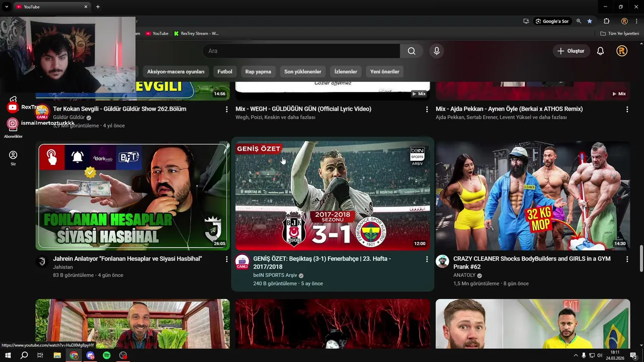Click the zoom magnifier in address bar

pos(579,21)
